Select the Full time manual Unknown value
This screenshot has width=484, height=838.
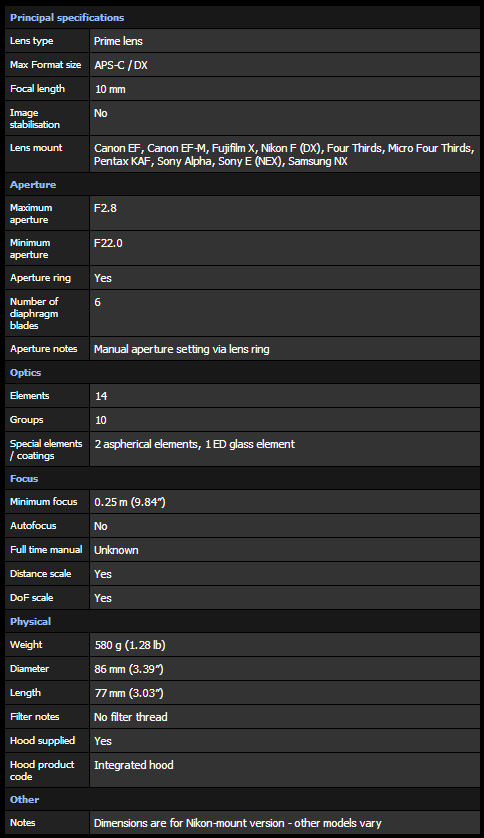coord(116,550)
